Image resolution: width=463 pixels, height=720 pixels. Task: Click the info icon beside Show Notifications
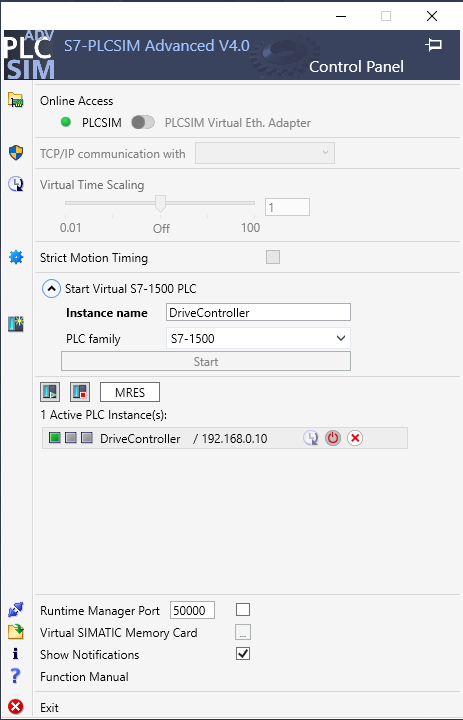pos(16,654)
